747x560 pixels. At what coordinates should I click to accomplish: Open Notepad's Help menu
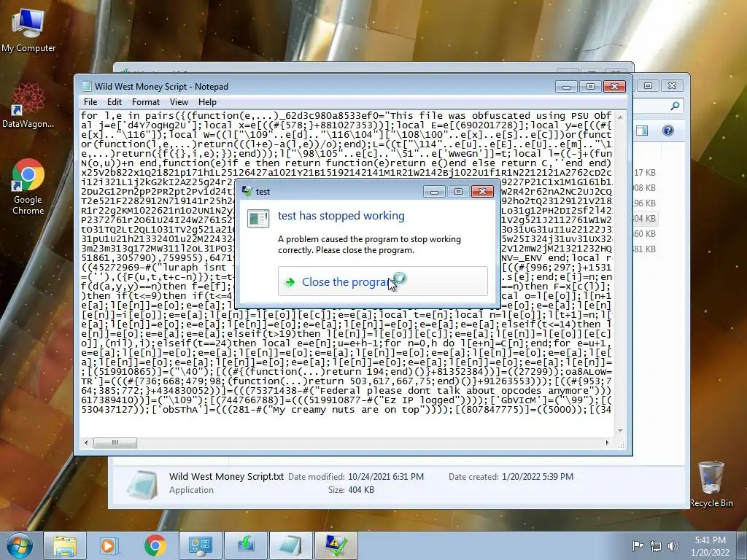[207, 102]
